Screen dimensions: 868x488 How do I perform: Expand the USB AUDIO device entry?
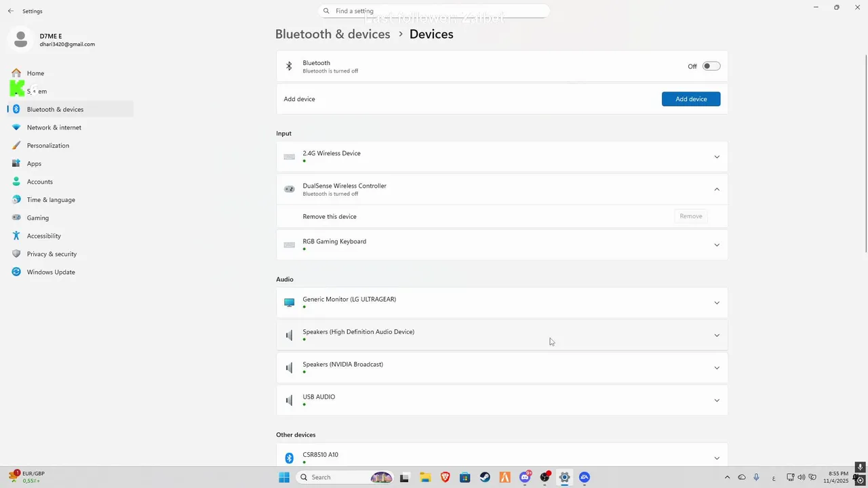tap(716, 401)
